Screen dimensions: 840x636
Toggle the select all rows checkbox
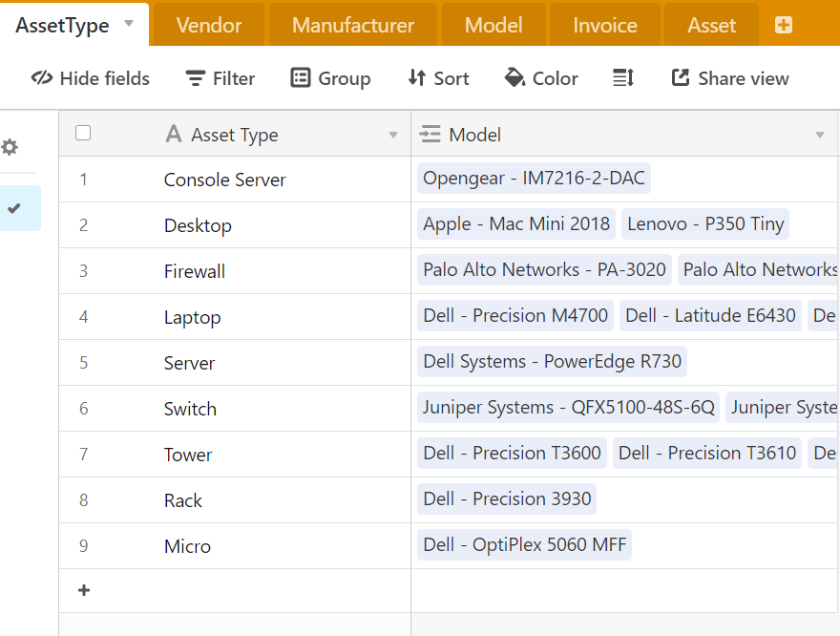[x=83, y=133]
